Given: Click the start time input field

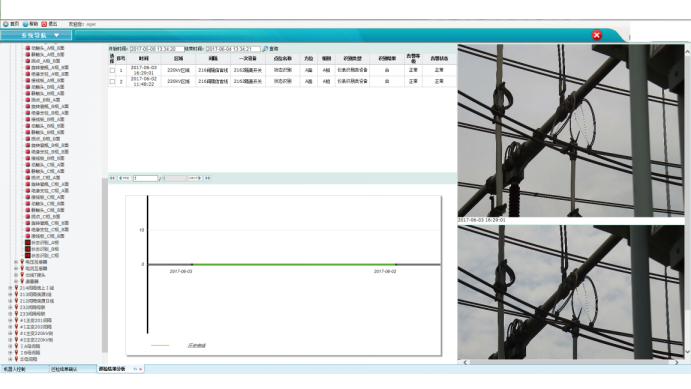Looking at the screenshot, I should (x=156, y=49).
